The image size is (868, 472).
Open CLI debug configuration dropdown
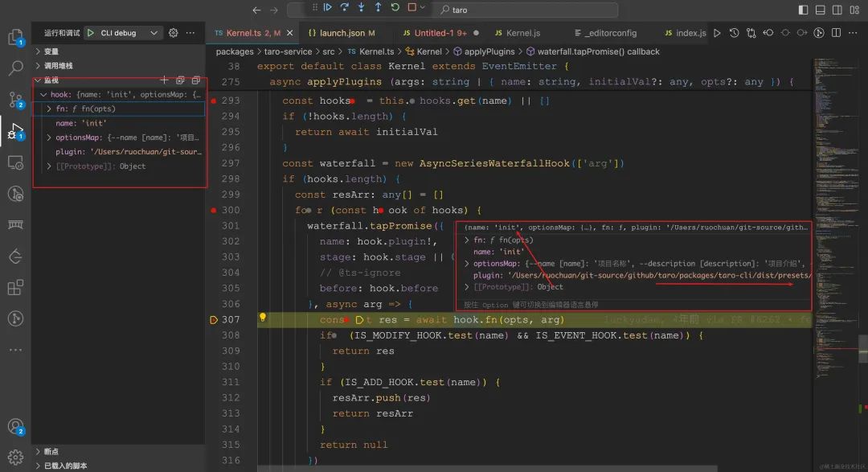(x=154, y=33)
